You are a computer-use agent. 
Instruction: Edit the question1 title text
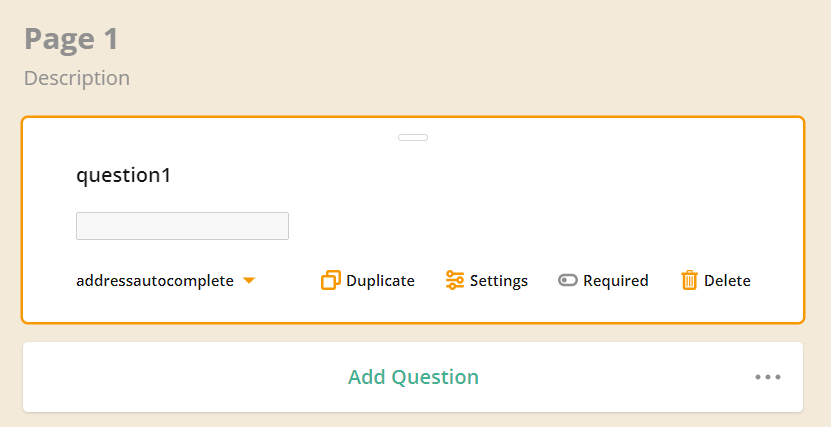[123, 175]
